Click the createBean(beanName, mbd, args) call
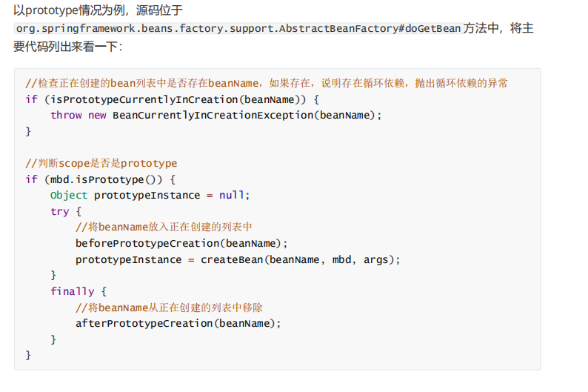Viewport: 588px width, 392px height. click(x=300, y=260)
